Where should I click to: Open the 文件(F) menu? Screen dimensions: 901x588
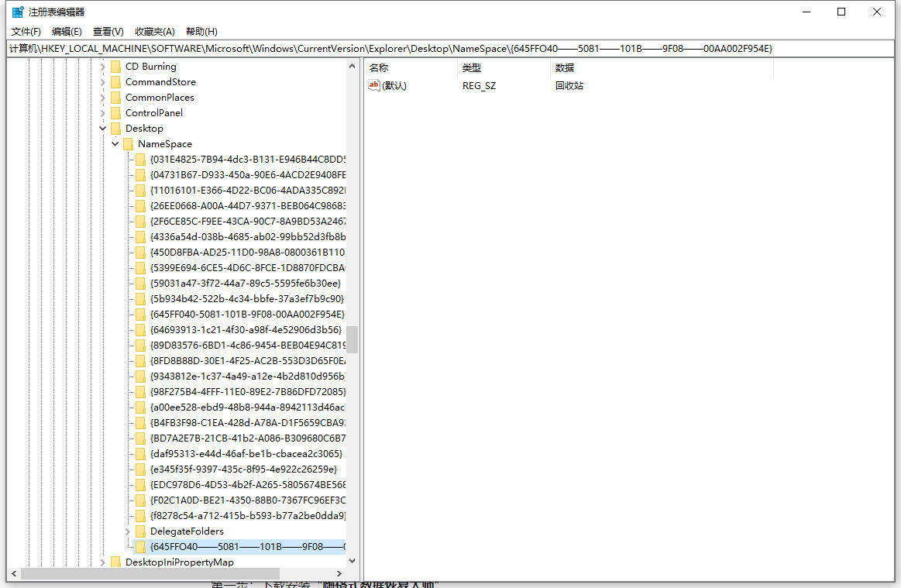pos(26,32)
